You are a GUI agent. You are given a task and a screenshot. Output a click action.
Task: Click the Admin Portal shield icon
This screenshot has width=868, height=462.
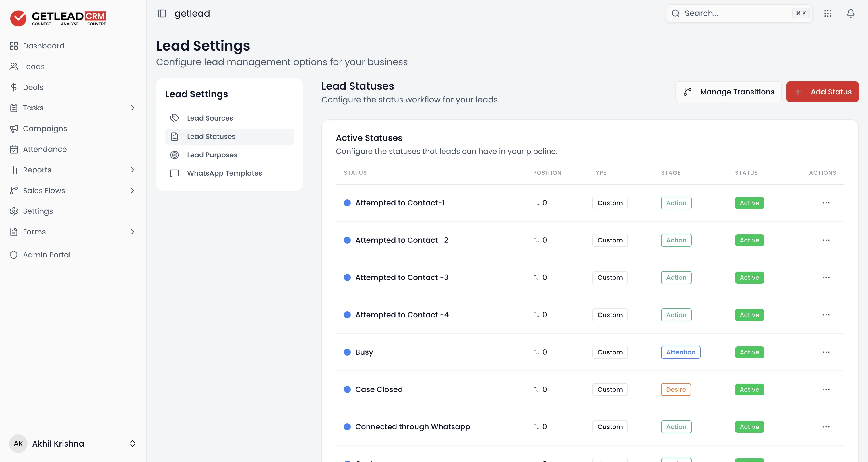(x=14, y=255)
